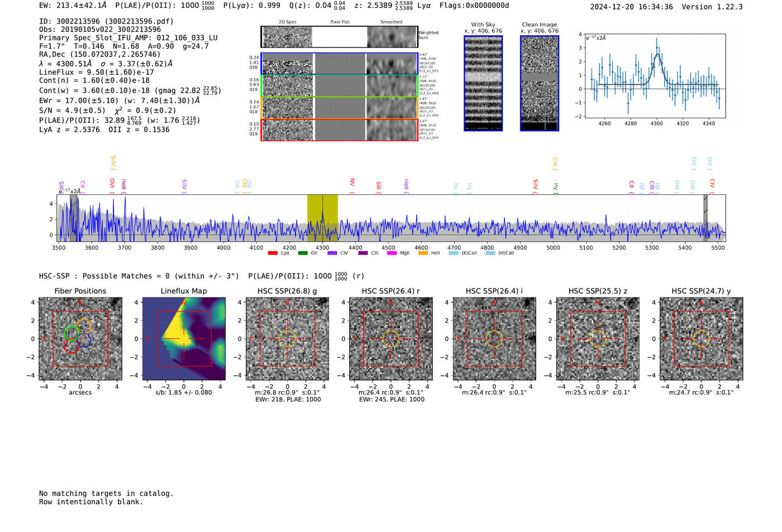Viewport: 782px width, 532px height.
Task: Select the HSC SSP(26.8) g cutout
Action: point(288,339)
